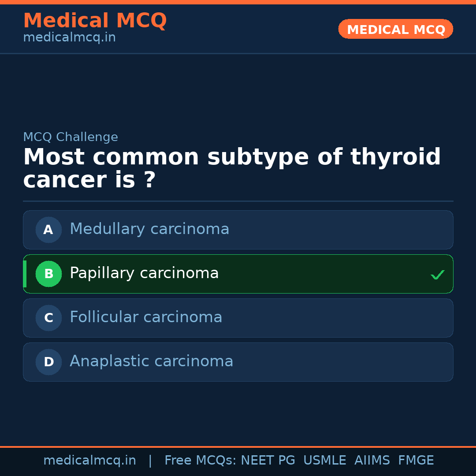Open the medicalmcq.in link under the header title
The height and width of the screenshot is (476, 476).
pos(69,38)
